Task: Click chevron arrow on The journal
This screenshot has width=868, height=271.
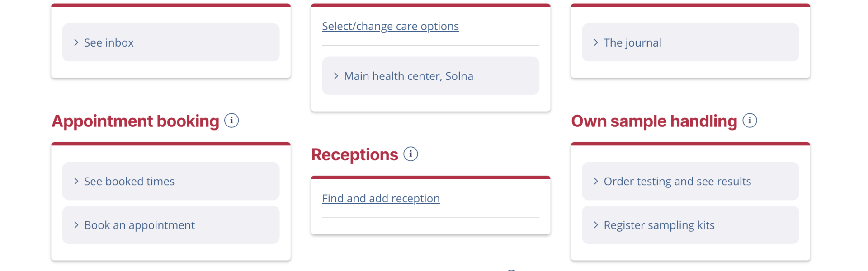Action: pyautogui.click(x=596, y=42)
